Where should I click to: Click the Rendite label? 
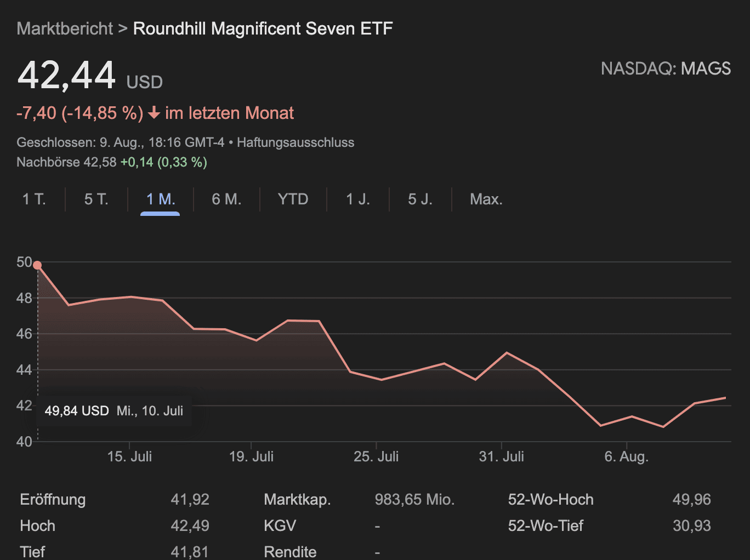(x=291, y=552)
